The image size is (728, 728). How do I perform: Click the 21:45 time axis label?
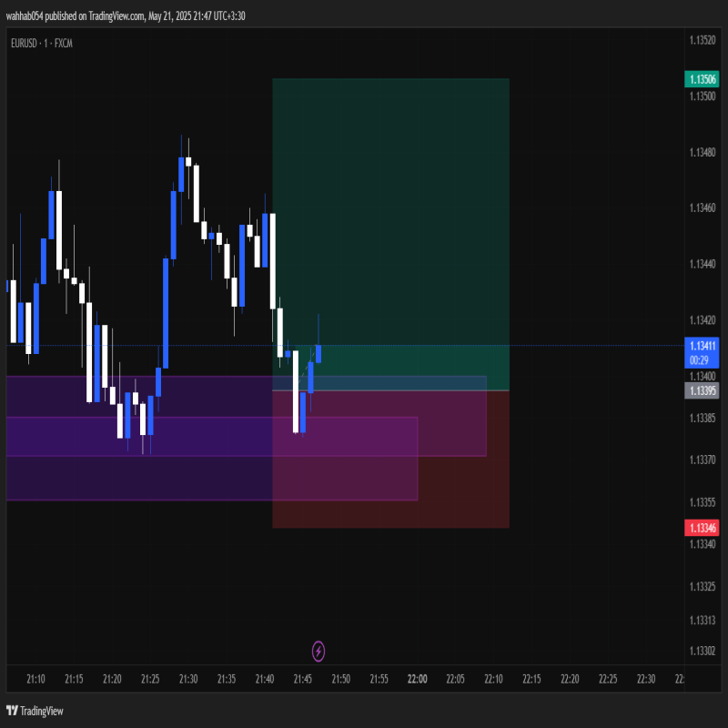(303, 679)
